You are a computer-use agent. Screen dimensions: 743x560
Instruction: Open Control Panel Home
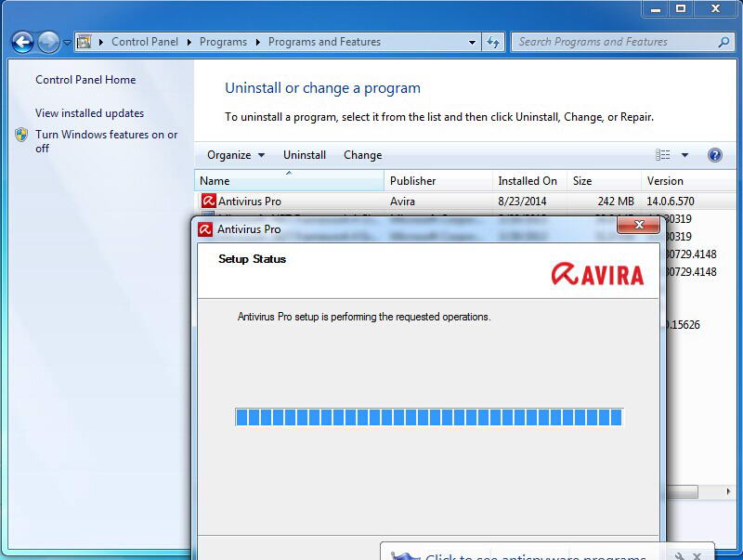[x=85, y=80]
